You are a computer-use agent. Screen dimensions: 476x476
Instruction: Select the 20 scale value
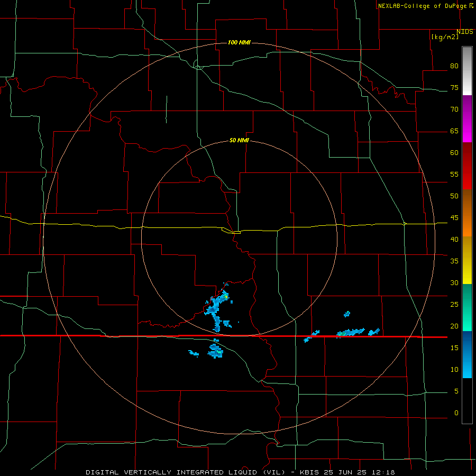pyautogui.click(x=454, y=326)
